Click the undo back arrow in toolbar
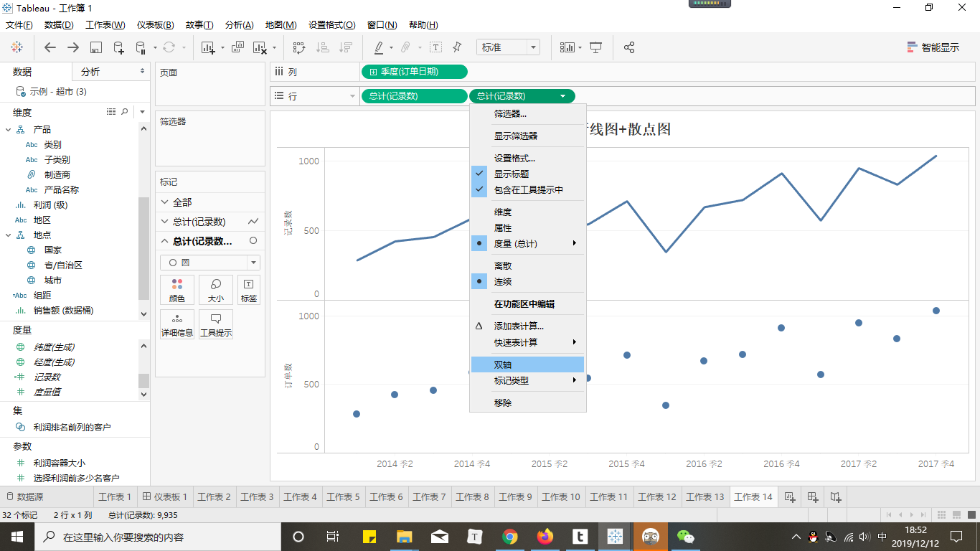This screenshot has width=980, height=551. [x=50, y=47]
